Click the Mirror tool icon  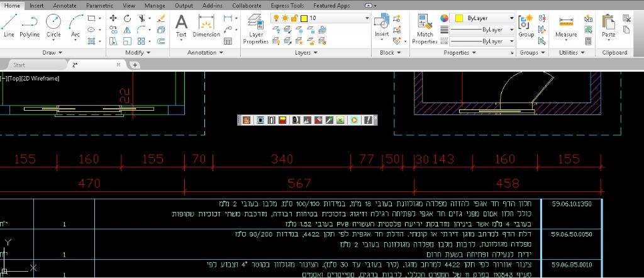coord(128,30)
